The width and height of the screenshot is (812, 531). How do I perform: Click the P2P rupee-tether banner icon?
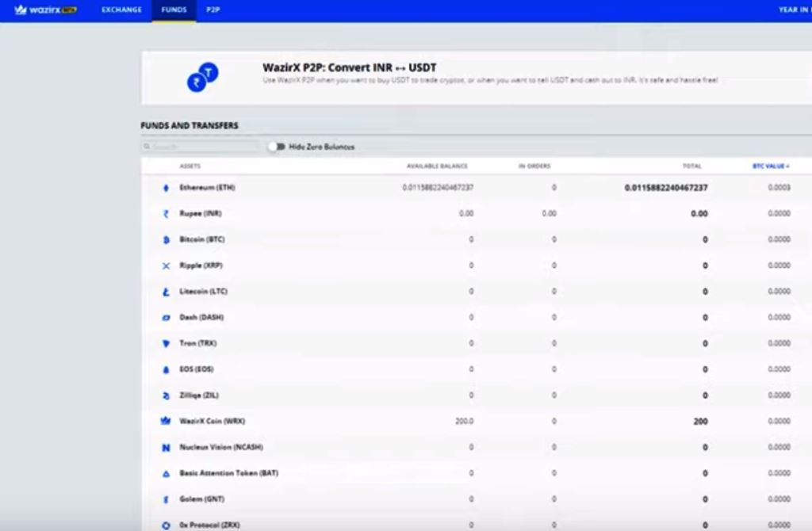coord(202,77)
